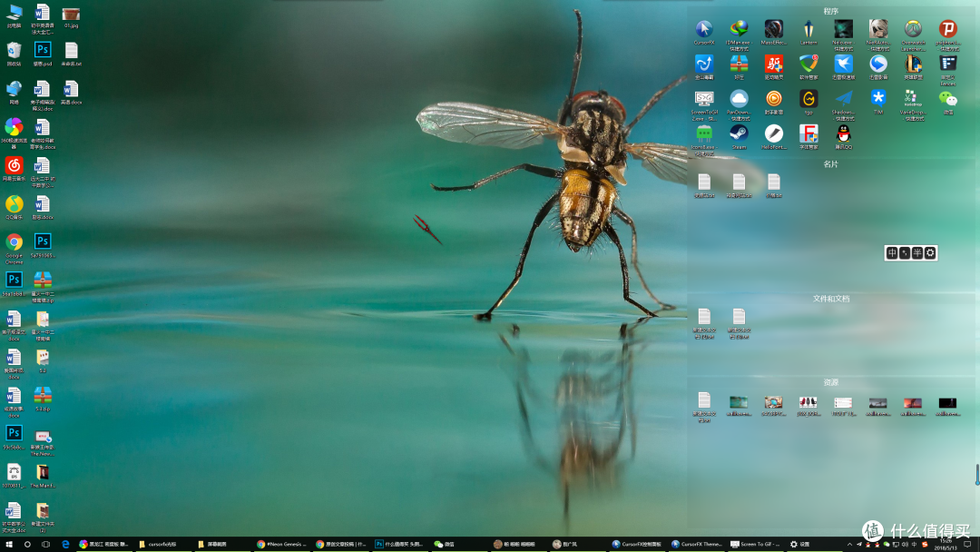The width and height of the screenshot is (980, 552).
Task: Switch to cursorfx folder taskbar window
Action: click(162, 545)
